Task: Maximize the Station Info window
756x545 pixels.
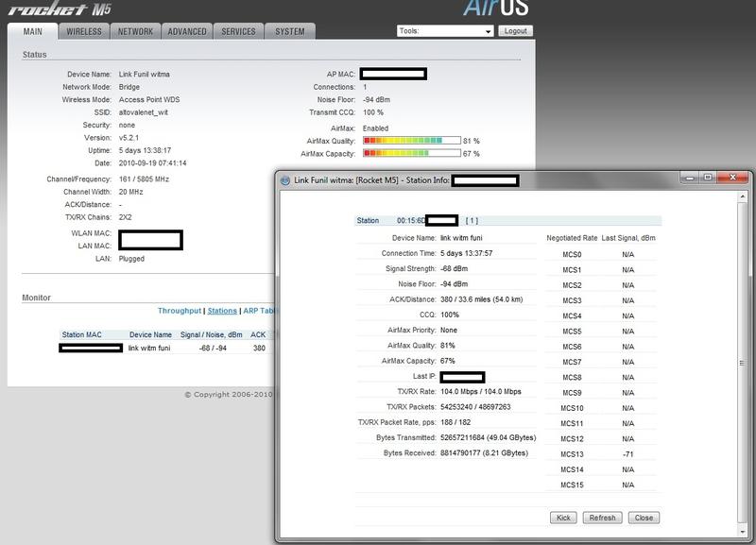Action: 708,178
